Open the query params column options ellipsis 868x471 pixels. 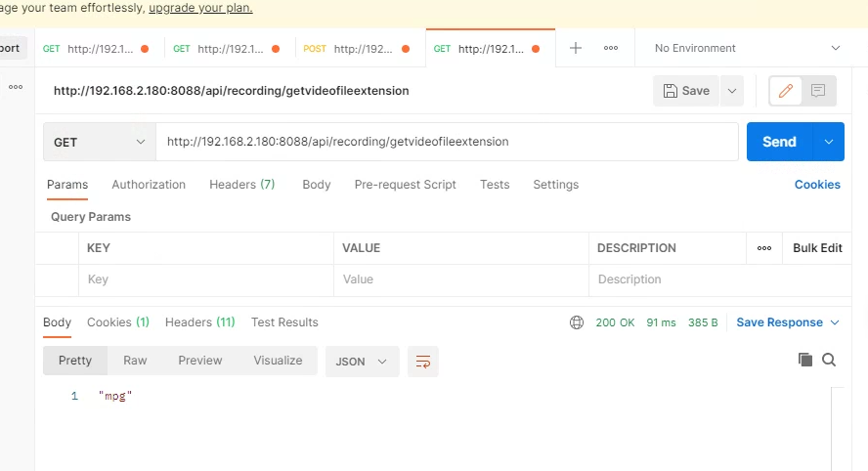(763, 248)
